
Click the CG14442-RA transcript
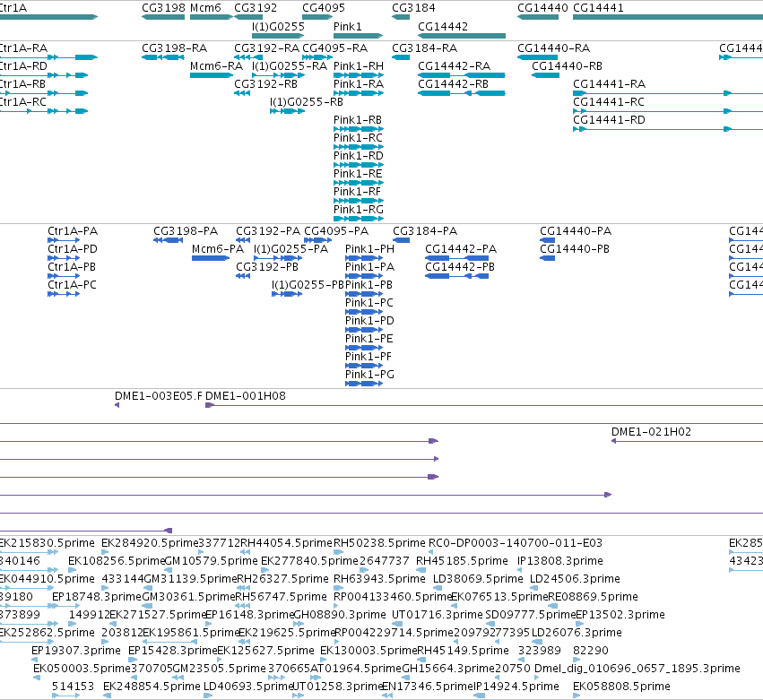tap(462, 75)
